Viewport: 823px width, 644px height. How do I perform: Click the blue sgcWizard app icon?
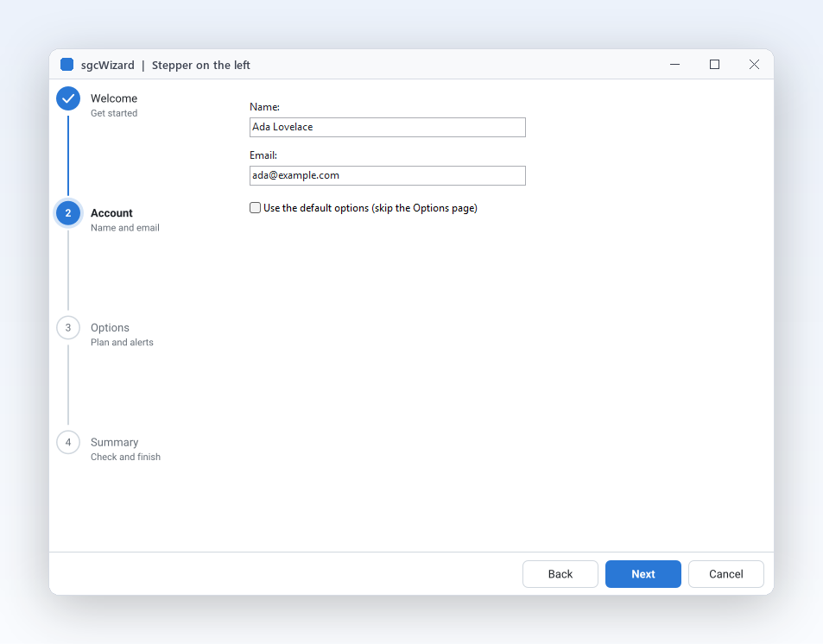pos(66,65)
